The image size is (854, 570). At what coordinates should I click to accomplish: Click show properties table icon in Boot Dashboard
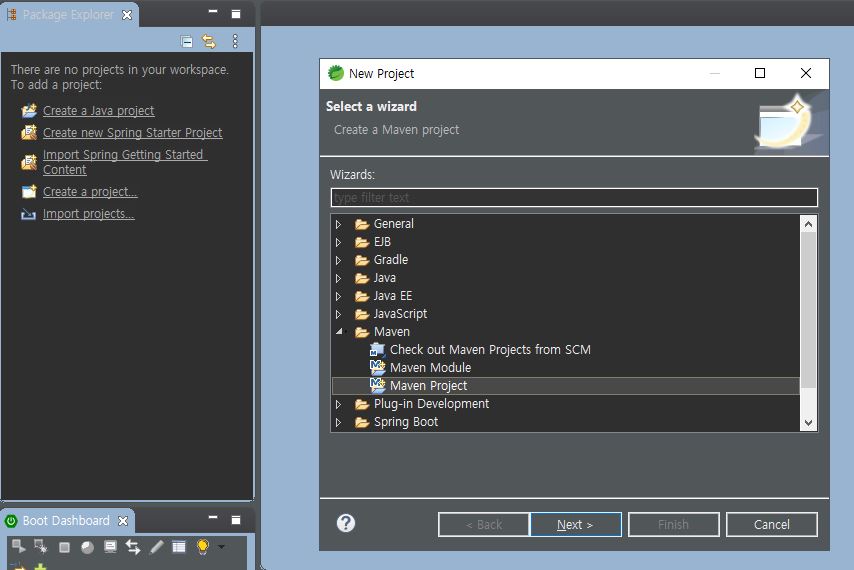(x=179, y=547)
